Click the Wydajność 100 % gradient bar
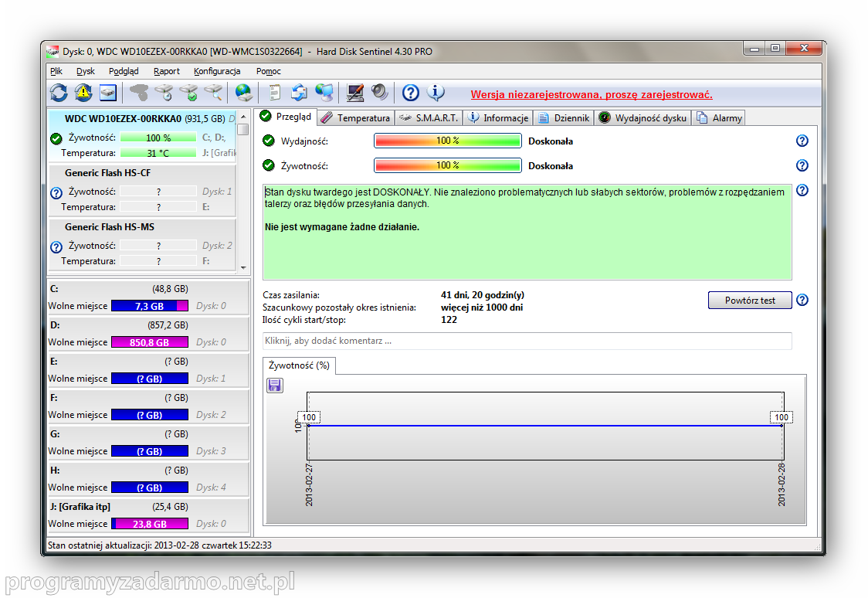868x598 pixels. (x=448, y=141)
